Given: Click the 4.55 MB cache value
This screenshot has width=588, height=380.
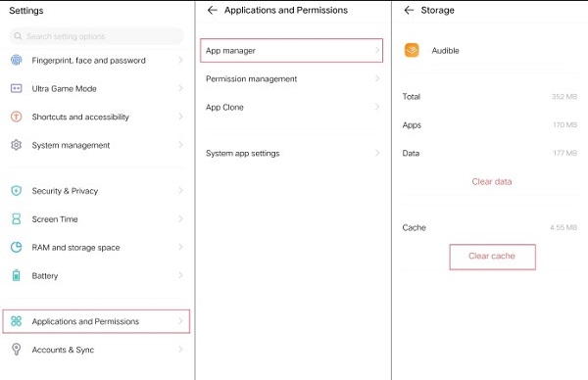Looking at the screenshot, I should click(x=563, y=227).
